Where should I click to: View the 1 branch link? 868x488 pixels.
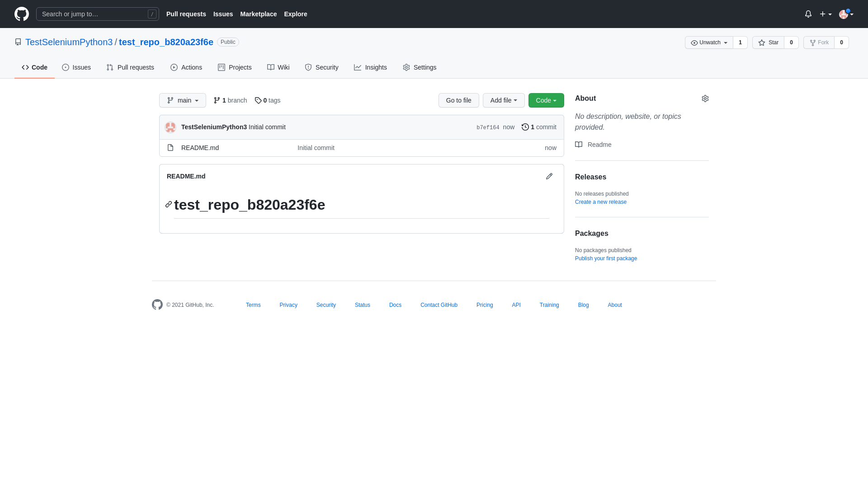coord(230,100)
